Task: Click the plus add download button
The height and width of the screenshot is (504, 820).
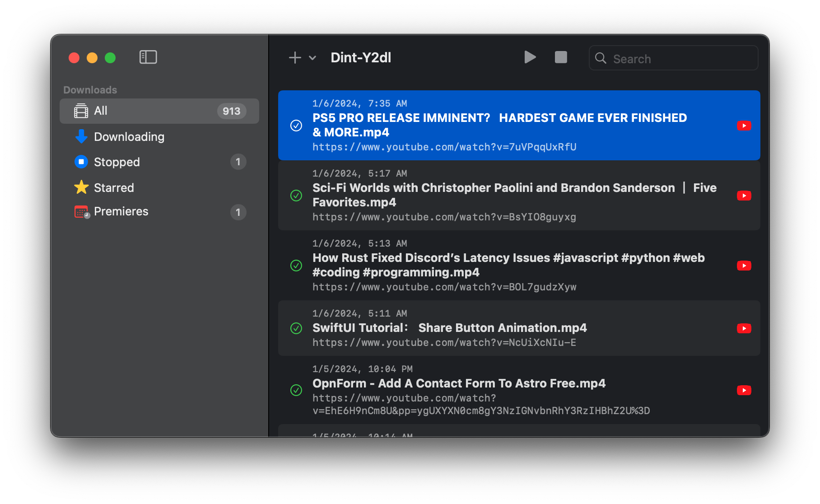Action: pyautogui.click(x=295, y=58)
